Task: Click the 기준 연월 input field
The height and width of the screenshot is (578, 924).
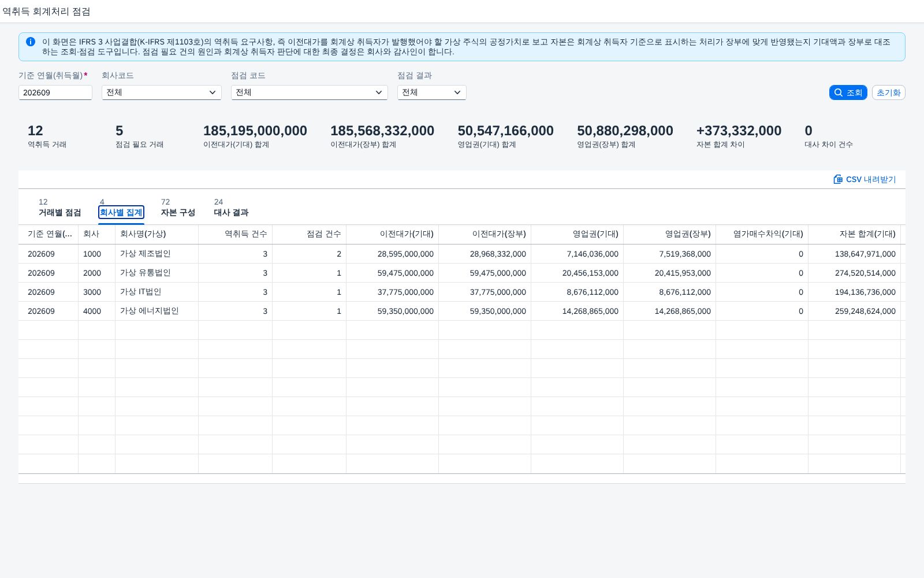Action: click(55, 92)
